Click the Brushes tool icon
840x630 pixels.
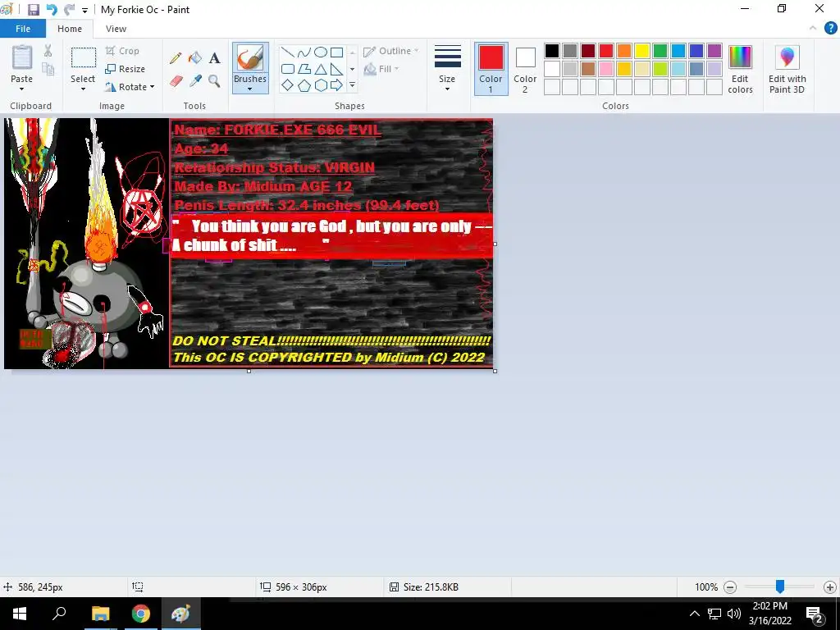[250, 57]
